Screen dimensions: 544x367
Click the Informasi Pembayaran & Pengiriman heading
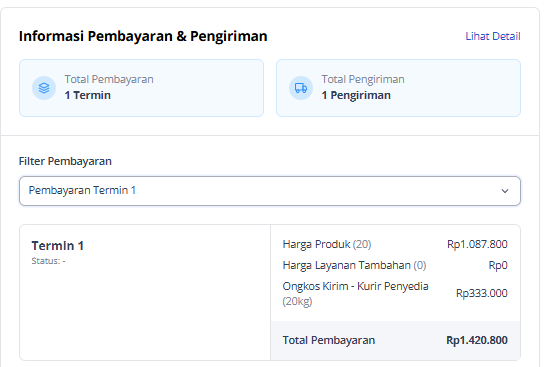tap(143, 36)
